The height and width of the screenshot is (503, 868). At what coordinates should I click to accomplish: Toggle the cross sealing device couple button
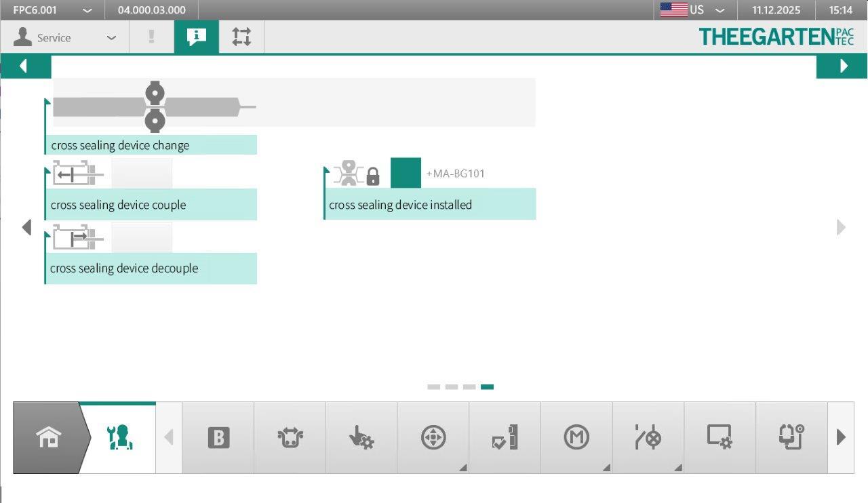point(142,174)
